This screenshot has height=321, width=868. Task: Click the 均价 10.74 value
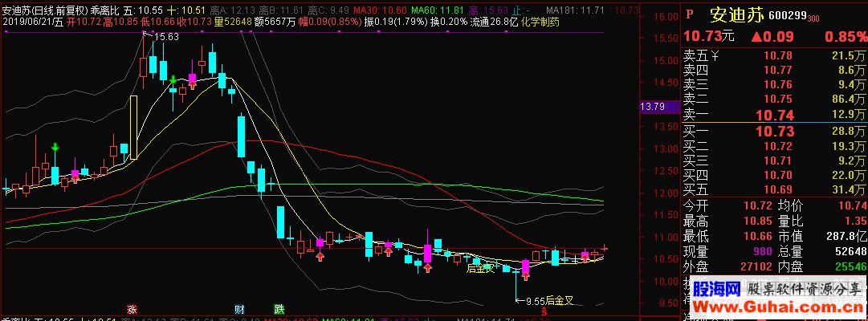pos(853,205)
